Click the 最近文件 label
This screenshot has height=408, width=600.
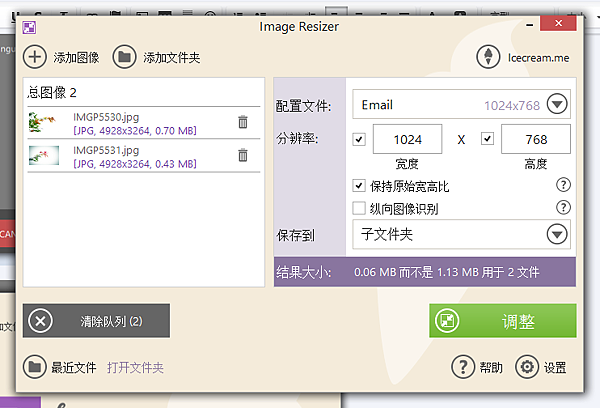[x=74, y=368]
